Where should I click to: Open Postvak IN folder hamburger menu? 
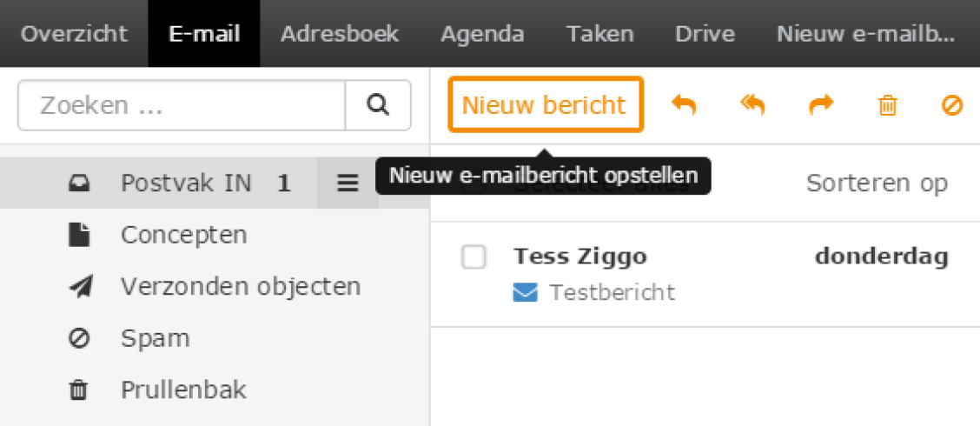(x=348, y=183)
